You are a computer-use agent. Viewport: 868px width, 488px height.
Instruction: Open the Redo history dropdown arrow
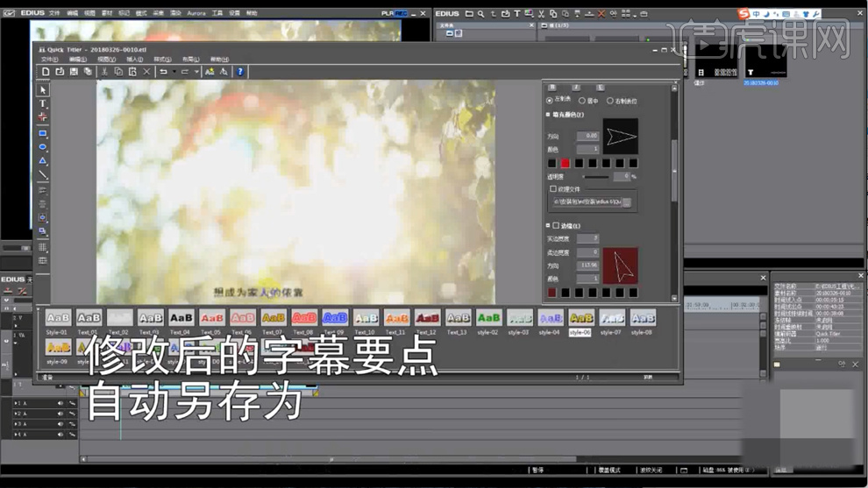click(x=196, y=71)
